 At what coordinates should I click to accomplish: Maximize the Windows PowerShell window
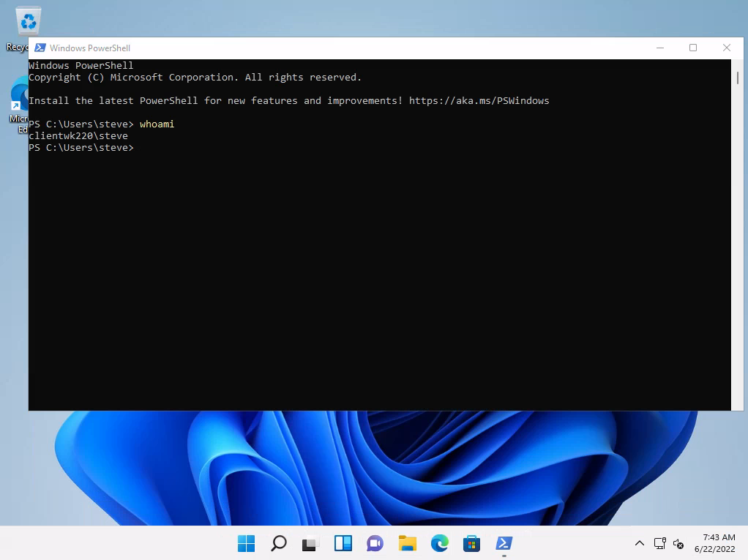pyautogui.click(x=693, y=48)
